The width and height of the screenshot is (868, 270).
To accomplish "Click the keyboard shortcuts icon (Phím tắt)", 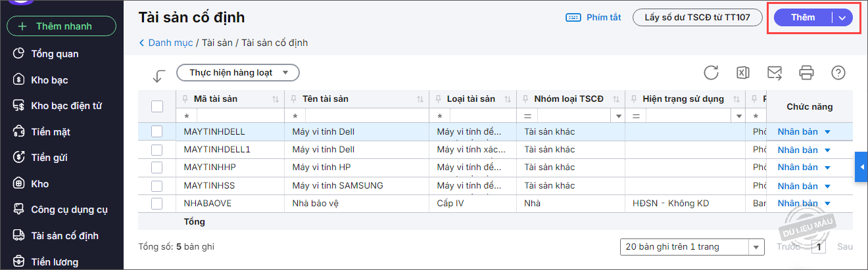I will (573, 18).
